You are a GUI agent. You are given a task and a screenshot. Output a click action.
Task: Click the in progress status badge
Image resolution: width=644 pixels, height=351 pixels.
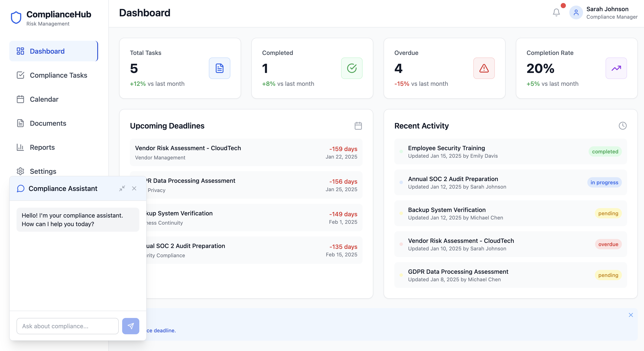[604, 182]
